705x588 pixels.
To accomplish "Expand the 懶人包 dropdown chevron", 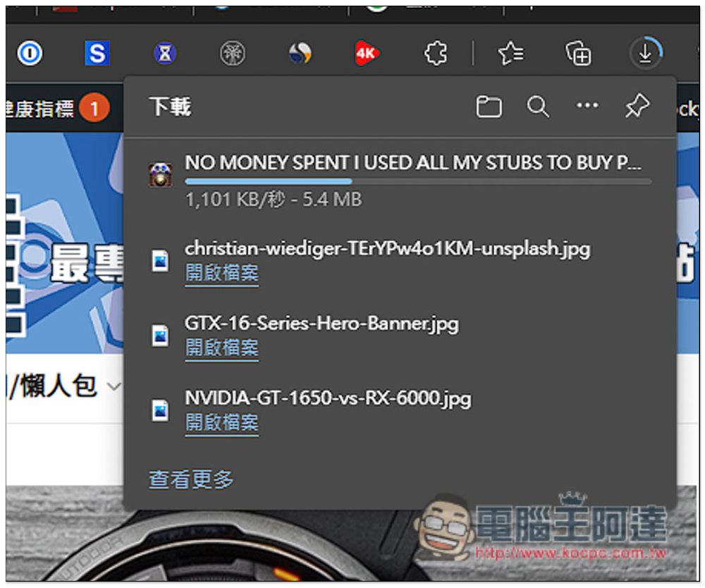I will click(112, 386).
